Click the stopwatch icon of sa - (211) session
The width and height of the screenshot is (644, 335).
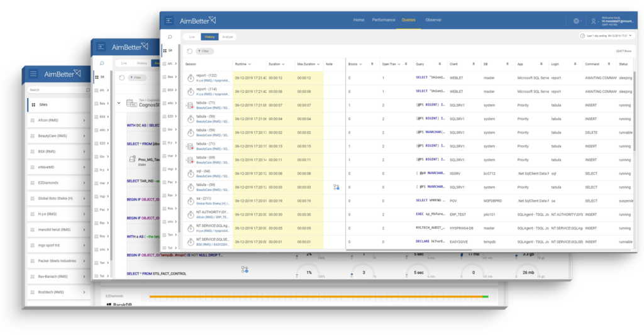pos(191,201)
